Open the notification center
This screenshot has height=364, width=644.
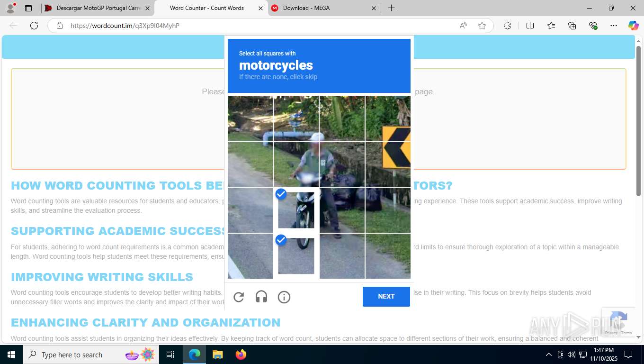coord(628,355)
